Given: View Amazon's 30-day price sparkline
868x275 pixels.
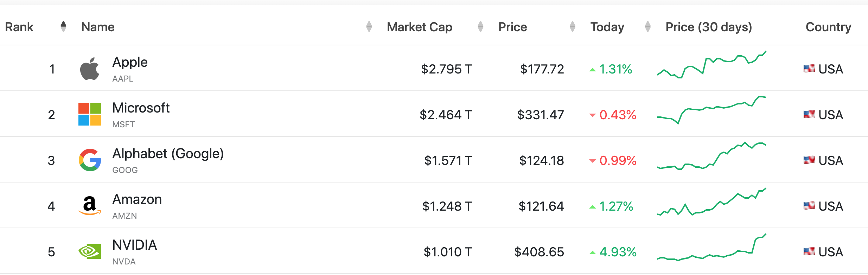Looking at the screenshot, I should (711, 202).
